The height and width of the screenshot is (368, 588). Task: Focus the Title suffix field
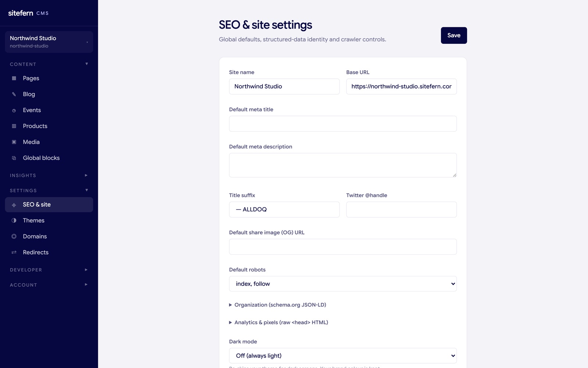coord(284,209)
